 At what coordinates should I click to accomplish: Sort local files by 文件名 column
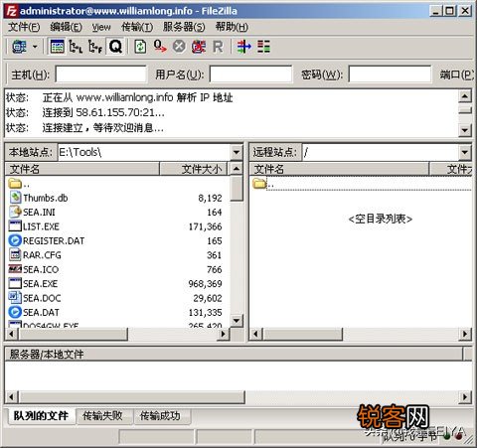[x=82, y=169]
